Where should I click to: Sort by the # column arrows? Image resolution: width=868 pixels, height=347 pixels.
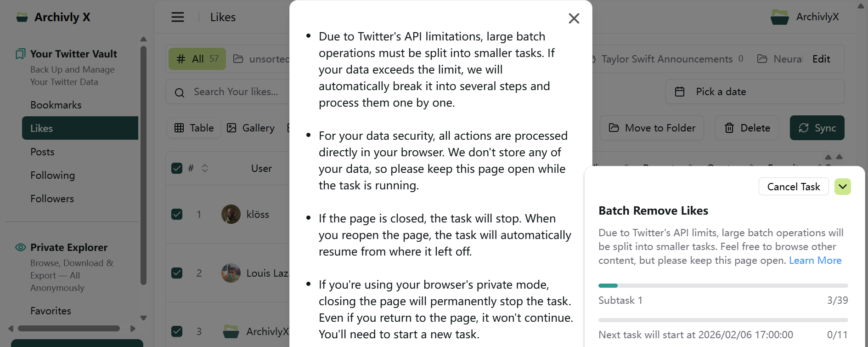point(205,168)
